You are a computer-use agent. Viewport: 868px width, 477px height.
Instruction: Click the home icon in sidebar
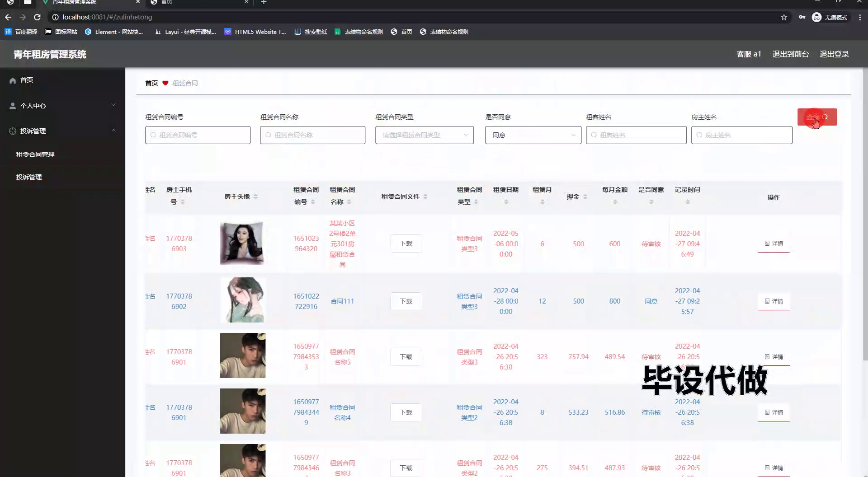[x=13, y=80]
